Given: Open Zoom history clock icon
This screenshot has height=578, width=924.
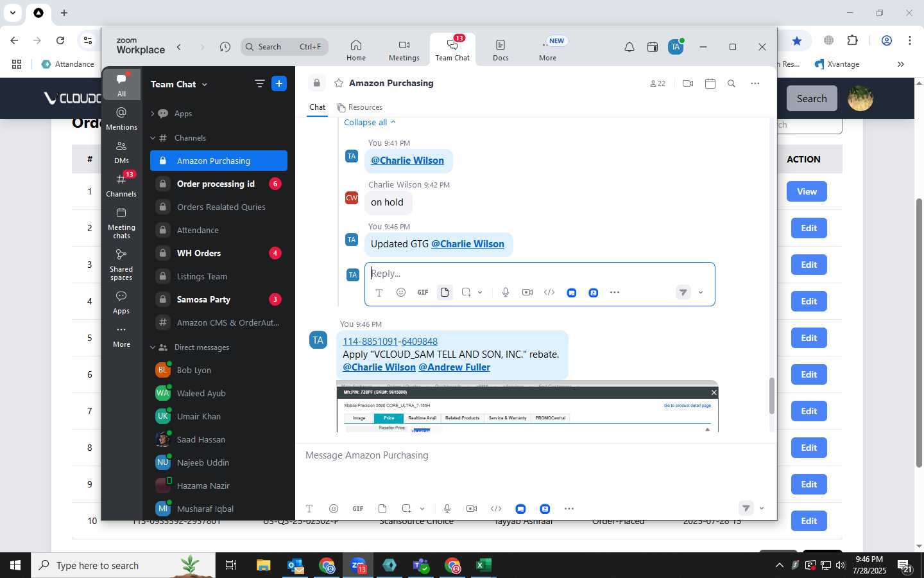Looking at the screenshot, I should (225, 47).
